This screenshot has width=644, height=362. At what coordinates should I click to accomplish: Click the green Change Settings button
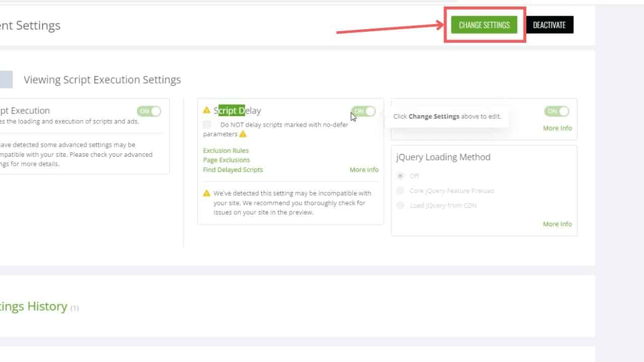484,25
